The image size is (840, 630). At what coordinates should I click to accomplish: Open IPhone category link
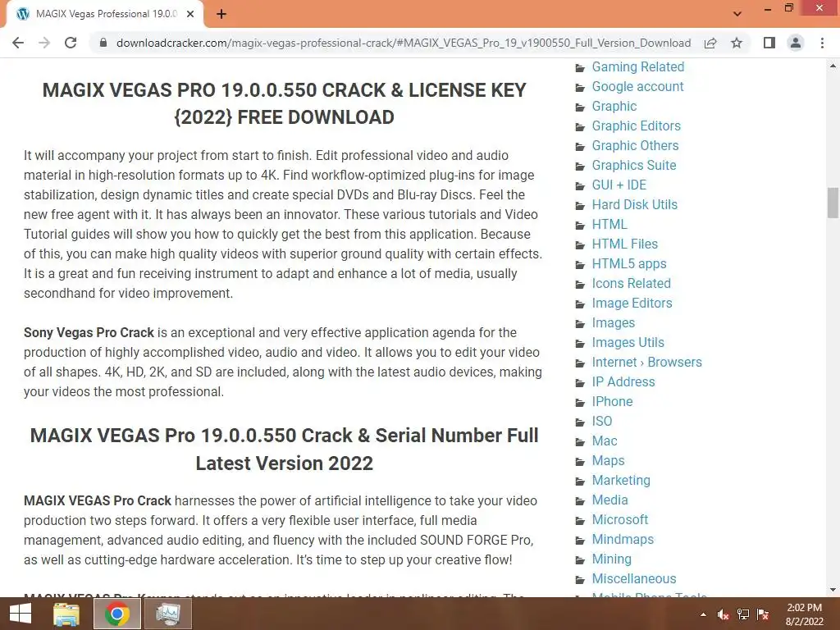(612, 402)
